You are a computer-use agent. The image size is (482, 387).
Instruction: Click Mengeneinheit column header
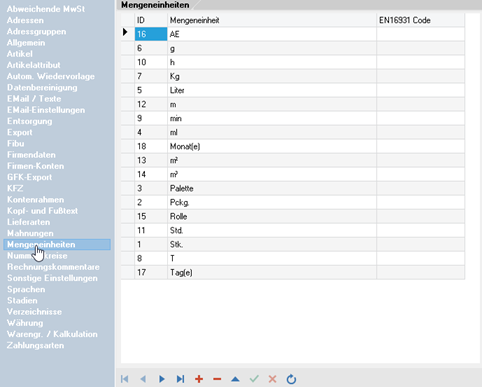(272, 20)
